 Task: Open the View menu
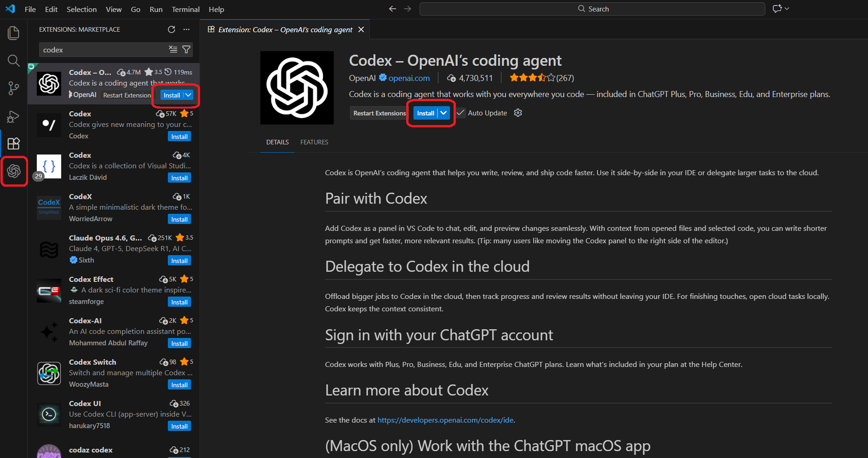(x=114, y=9)
